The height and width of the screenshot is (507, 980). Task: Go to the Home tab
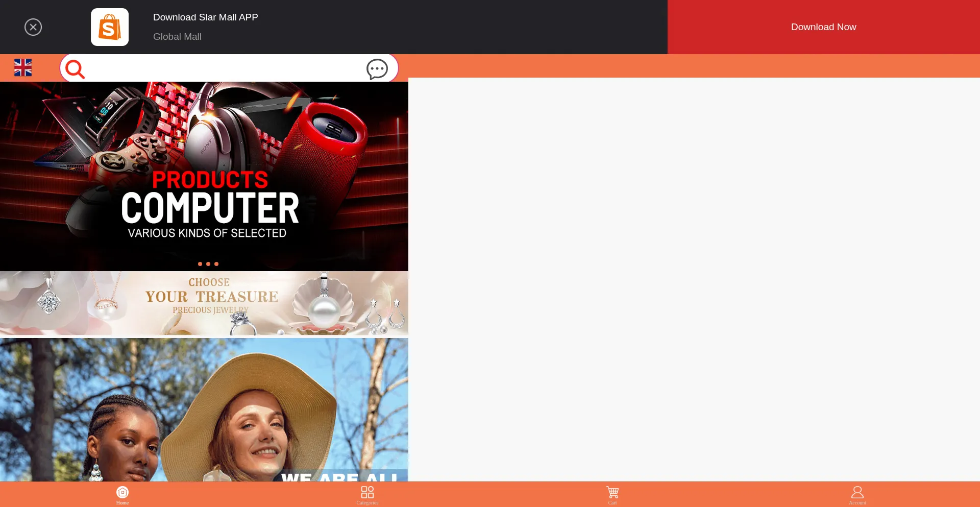tap(122, 494)
